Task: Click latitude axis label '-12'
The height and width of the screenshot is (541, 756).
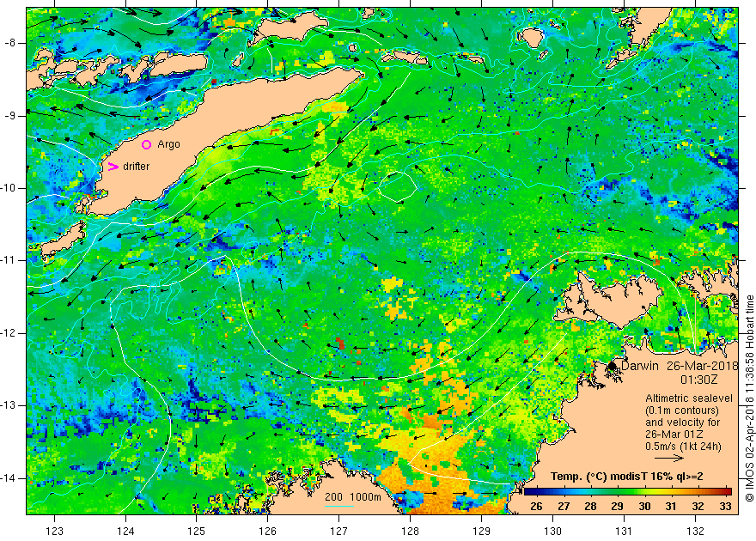Action: (x=9, y=333)
